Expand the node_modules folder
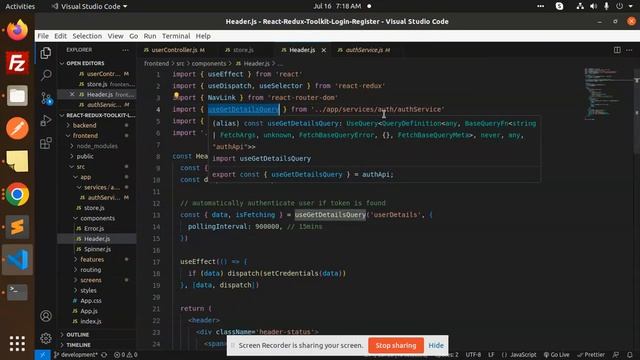This screenshot has height=360, width=640. 97,146
